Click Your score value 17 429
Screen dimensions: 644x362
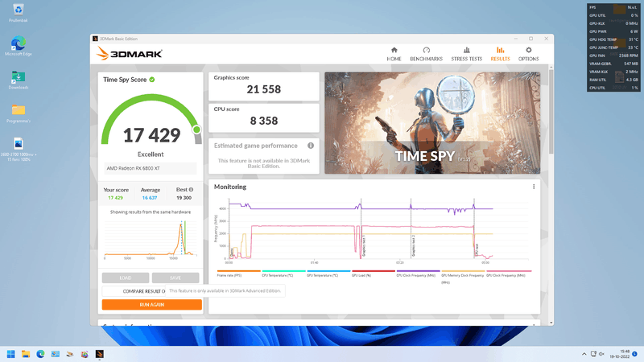(x=115, y=198)
